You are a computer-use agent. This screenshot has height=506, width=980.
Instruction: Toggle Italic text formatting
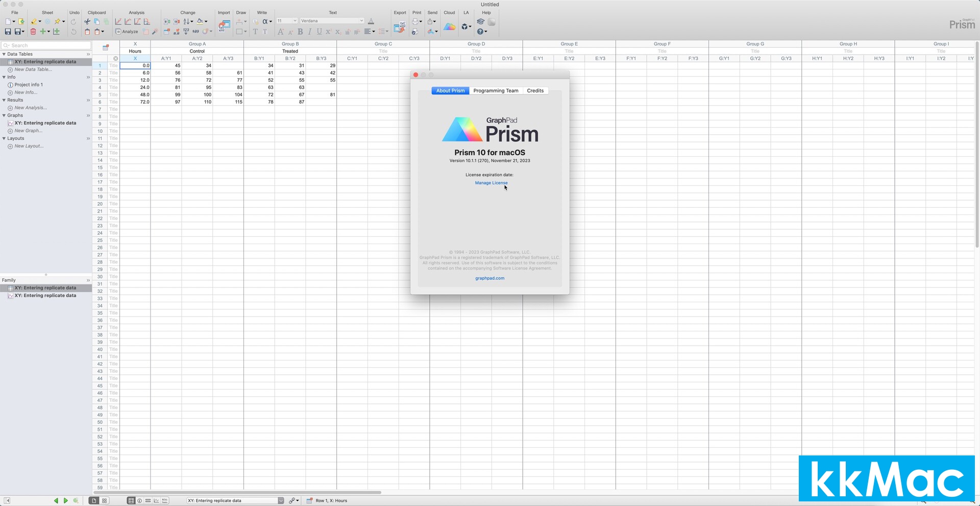click(310, 32)
